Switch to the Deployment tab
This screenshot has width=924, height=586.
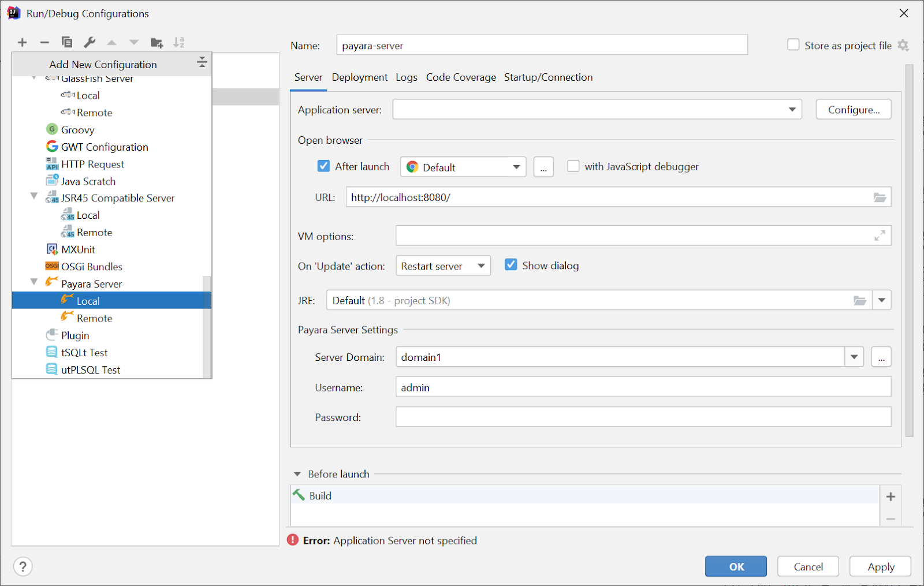tap(359, 77)
